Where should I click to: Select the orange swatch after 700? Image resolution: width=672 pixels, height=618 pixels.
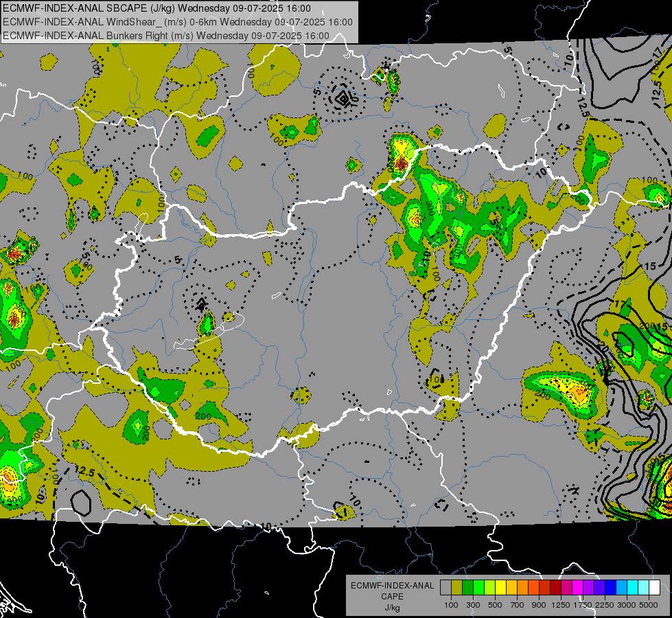(522, 588)
